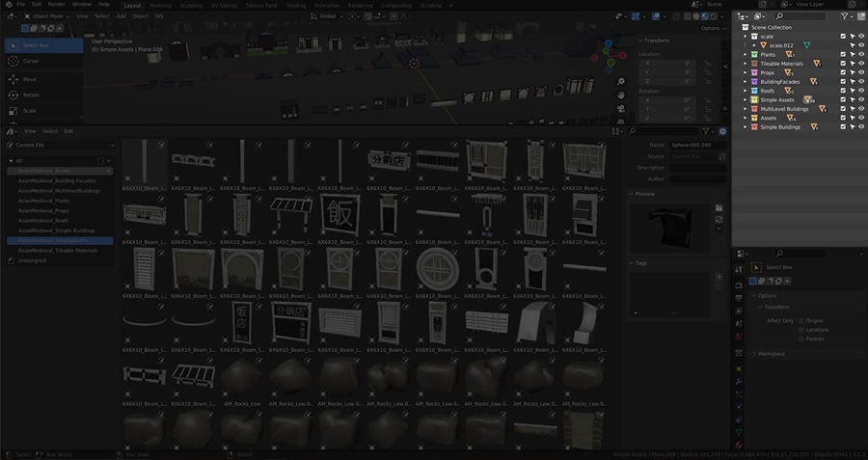This screenshot has width=868, height=460.
Task: Click the MultiLevel Buildings collection icon
Action: point(754,109)
